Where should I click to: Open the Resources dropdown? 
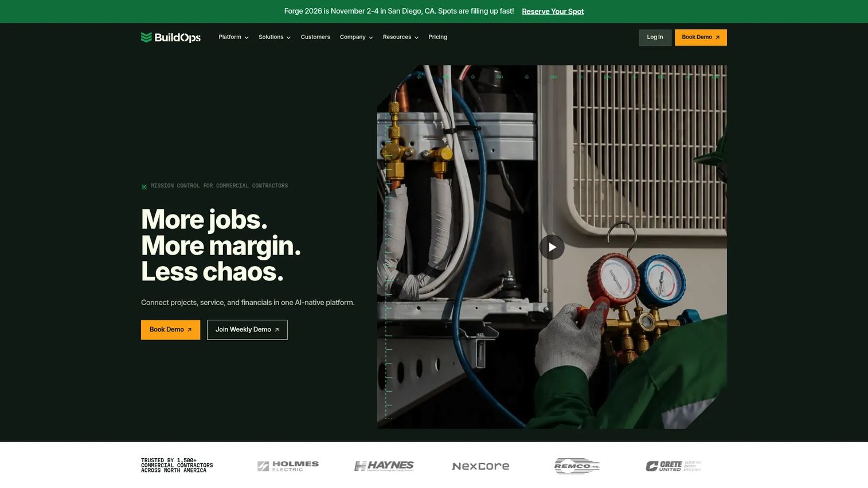(400, 37)
